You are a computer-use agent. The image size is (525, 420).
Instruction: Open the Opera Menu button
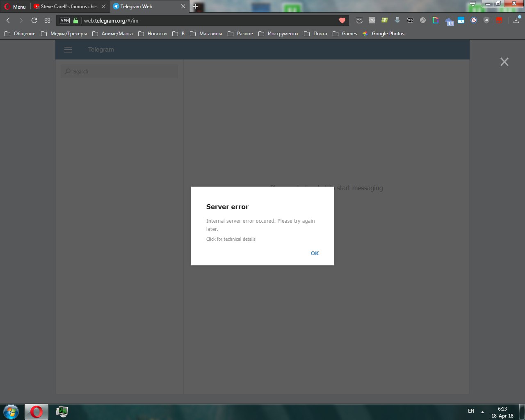pyautogui.click(x=15, y=7)
